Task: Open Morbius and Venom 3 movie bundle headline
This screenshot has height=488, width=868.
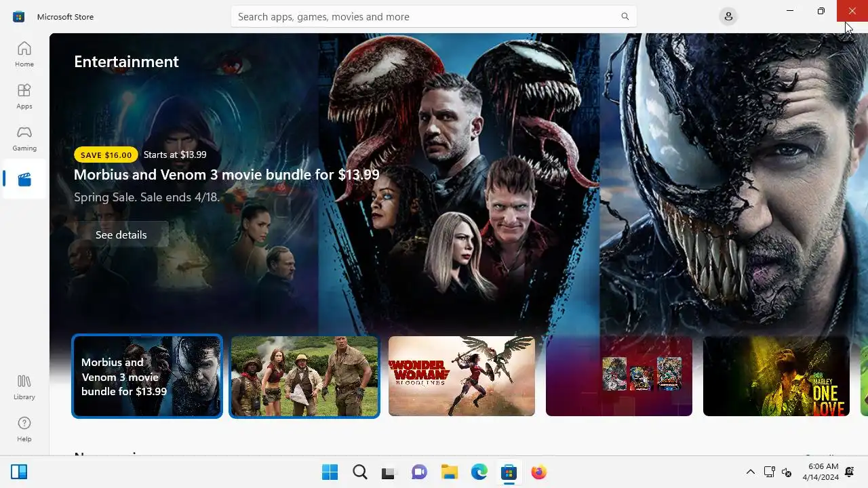Action: (226, 175)
